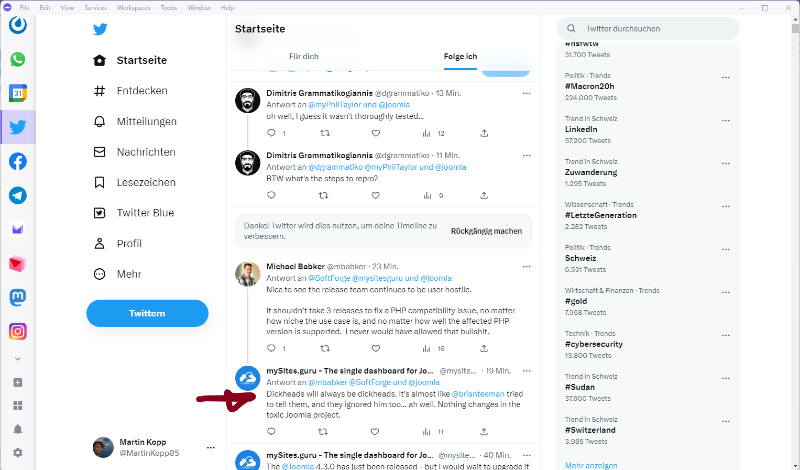Open Telegram service in sidebar
Viewport: 800px width, 470px height.
click(x=17, y=195)
